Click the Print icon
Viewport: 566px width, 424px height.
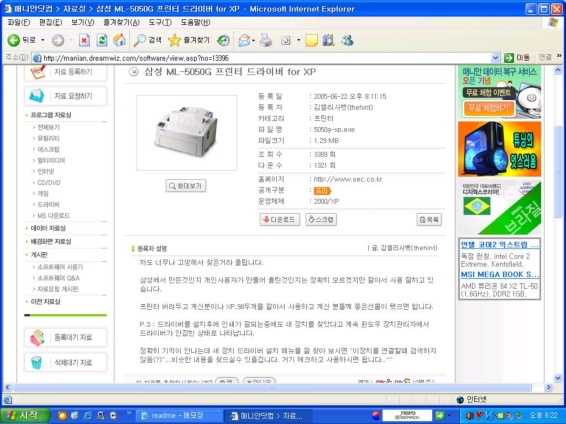(x=266, y=40)
